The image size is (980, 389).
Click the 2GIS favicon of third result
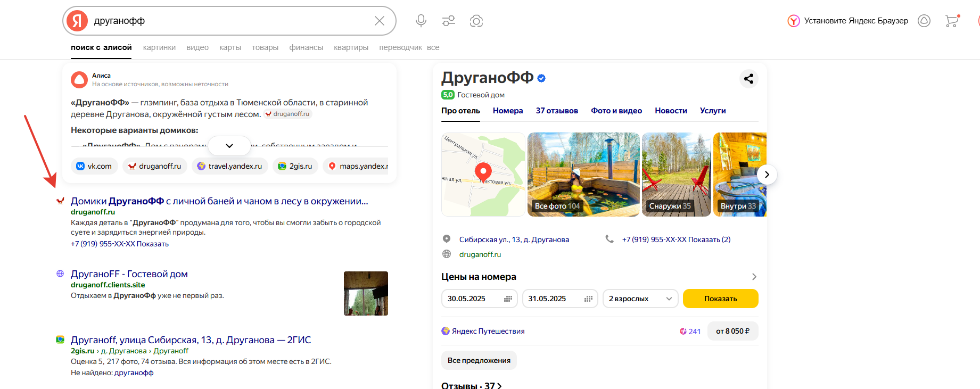[60, 340]
